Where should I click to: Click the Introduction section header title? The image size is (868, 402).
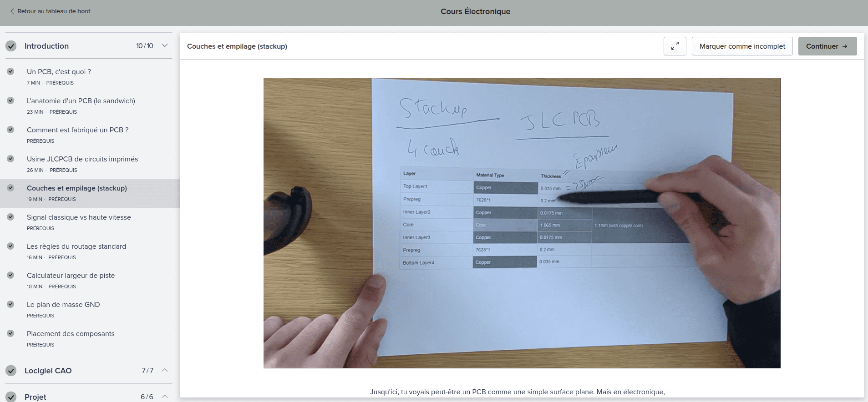(46, 46)
